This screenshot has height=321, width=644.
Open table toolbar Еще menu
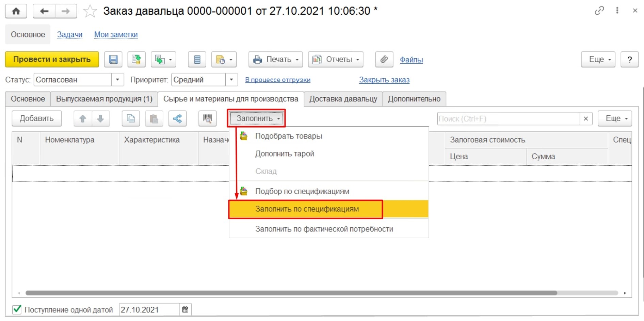pos(615,118)
